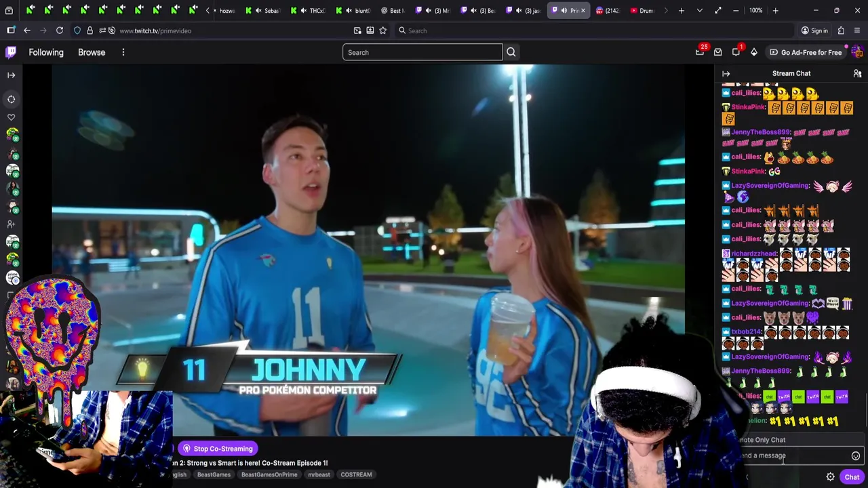The image size is (868, 488).
Task: Click the browser toolbar Search box
Action: 594,30
